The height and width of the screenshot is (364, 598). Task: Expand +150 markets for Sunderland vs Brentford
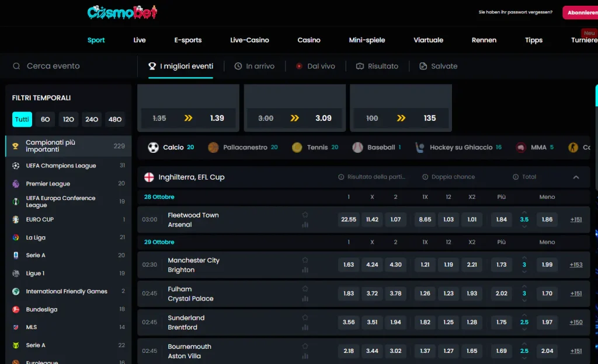(576, 322)
